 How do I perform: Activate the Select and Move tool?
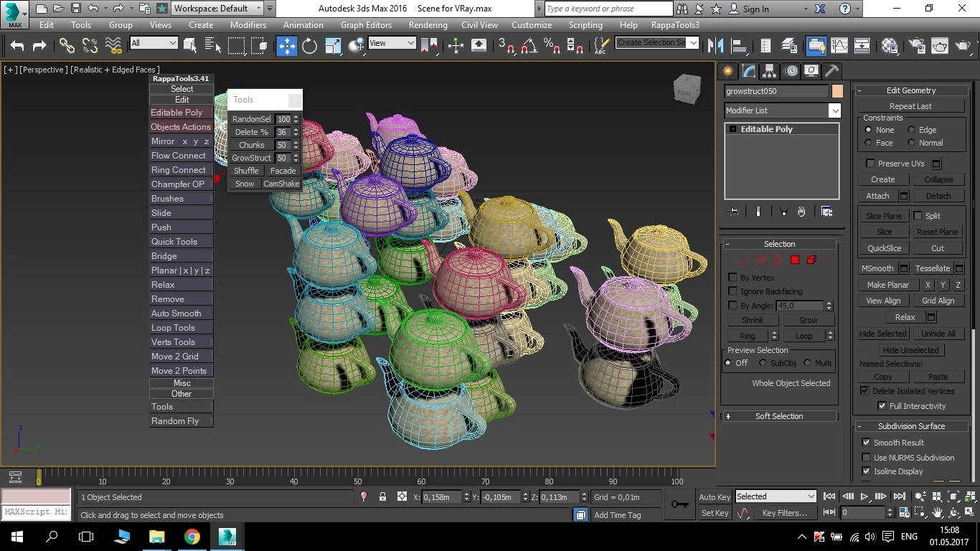pyautogui.click(x=286, y=45)
